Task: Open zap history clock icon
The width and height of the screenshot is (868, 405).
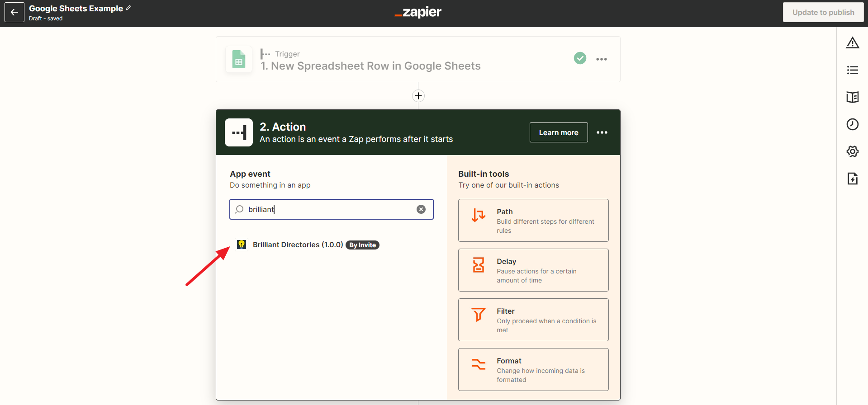Action: pyautogui.click(x=853, y=124)
